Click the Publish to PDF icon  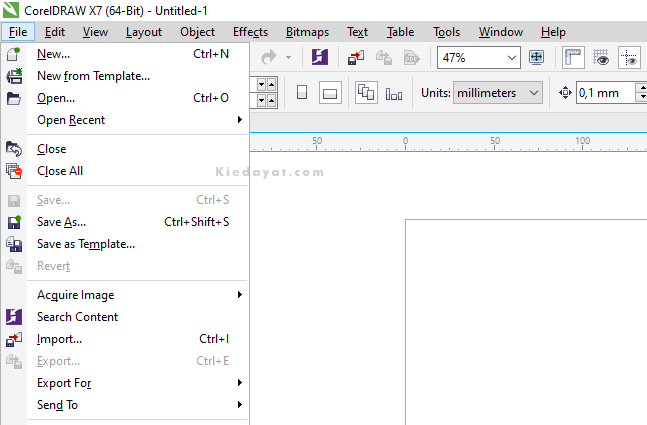click(411, 57)
